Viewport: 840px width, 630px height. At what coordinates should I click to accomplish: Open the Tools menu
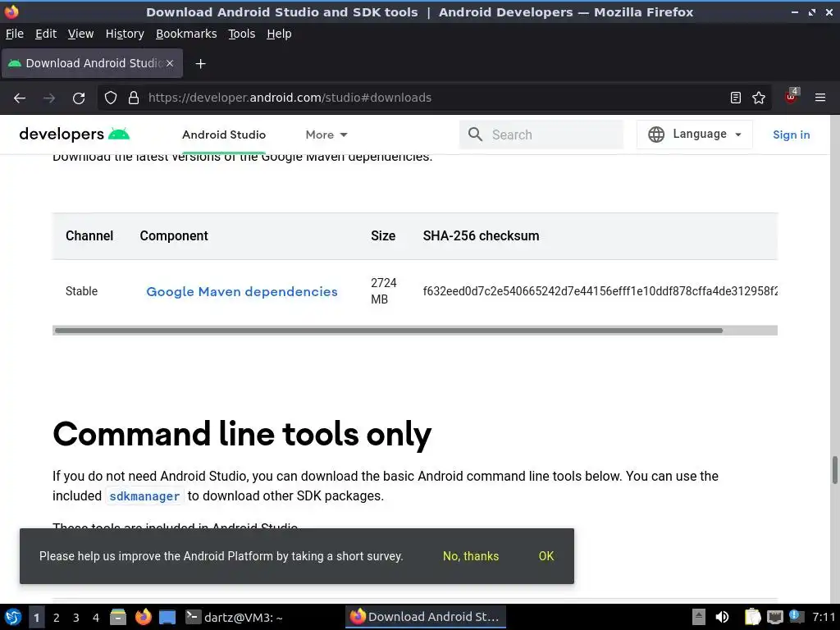242,34
